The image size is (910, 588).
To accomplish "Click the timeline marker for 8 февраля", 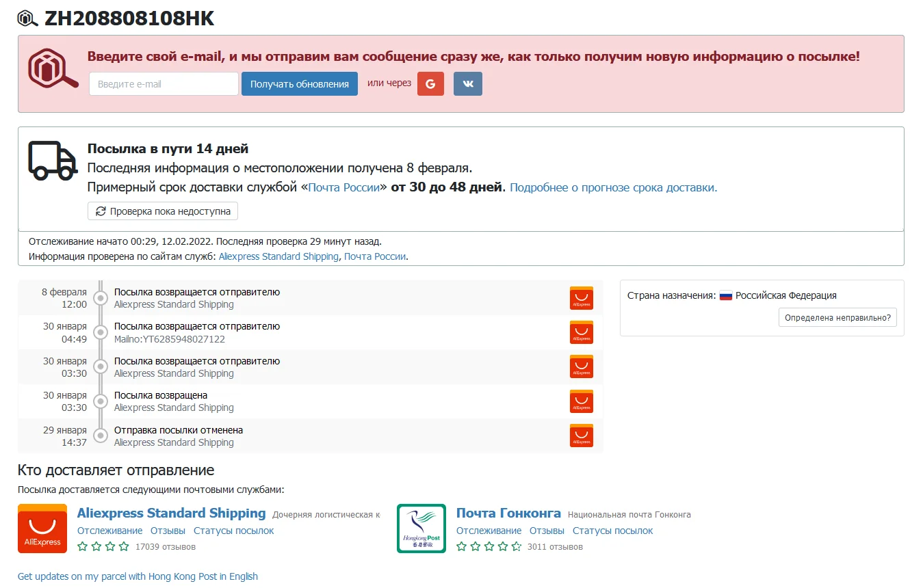I will point(101,298).
